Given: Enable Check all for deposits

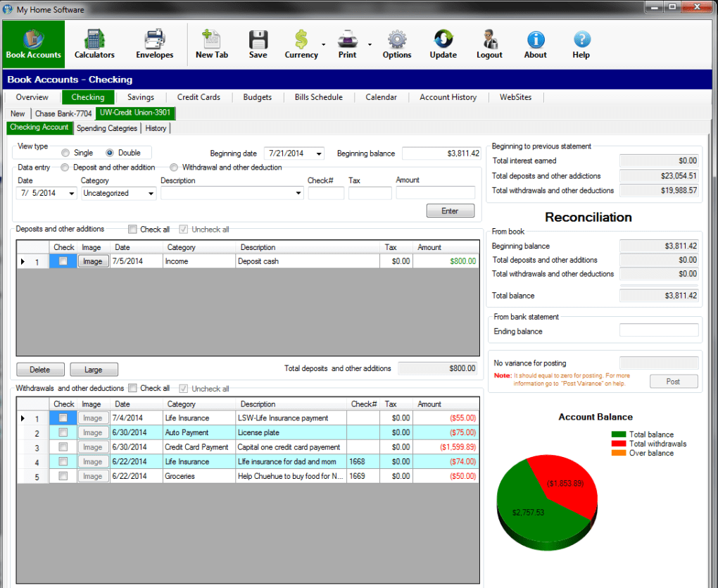Looking at the screenshot, I should tap(132, 229).
